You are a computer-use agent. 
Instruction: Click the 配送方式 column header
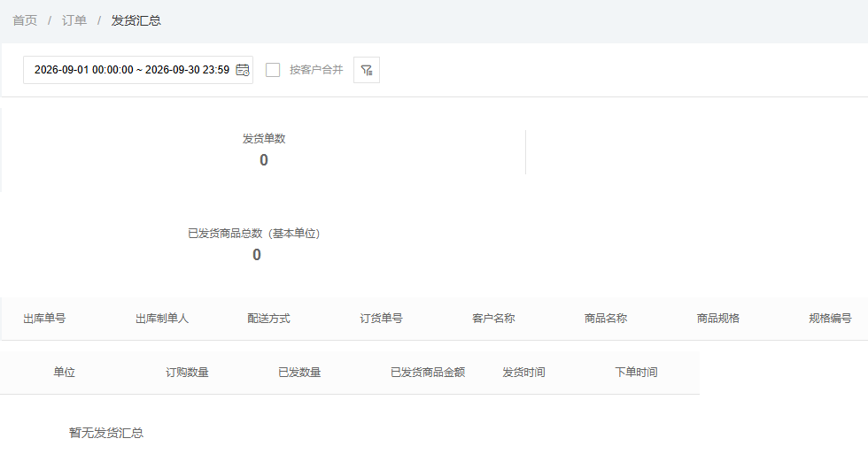(268, 319)
